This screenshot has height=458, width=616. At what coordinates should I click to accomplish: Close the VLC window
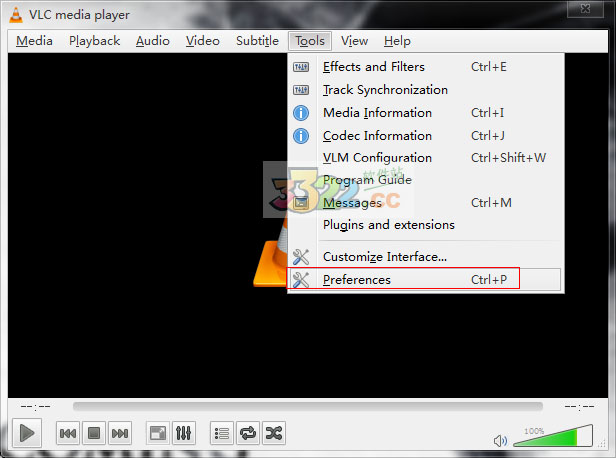[585, 9]
